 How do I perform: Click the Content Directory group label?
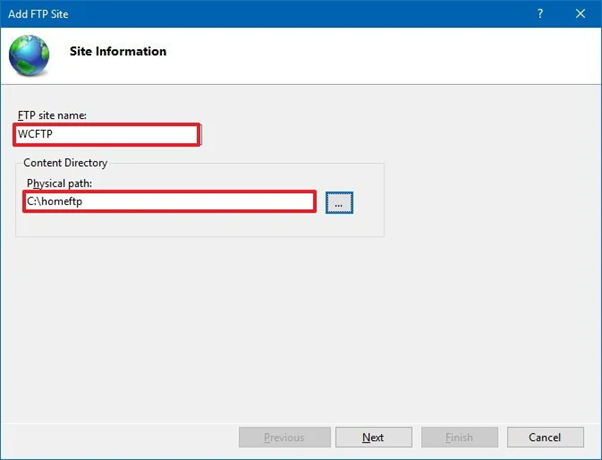point(65,163)
